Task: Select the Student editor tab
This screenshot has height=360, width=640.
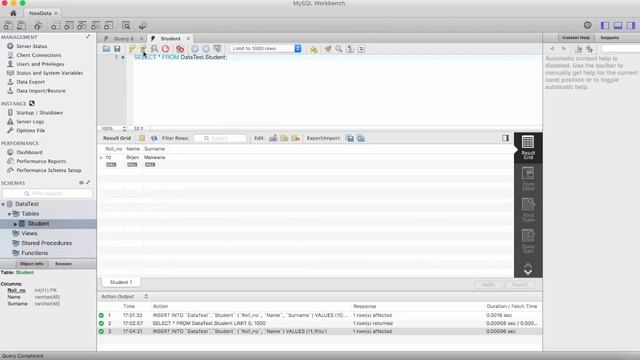Action: (170, 38)
